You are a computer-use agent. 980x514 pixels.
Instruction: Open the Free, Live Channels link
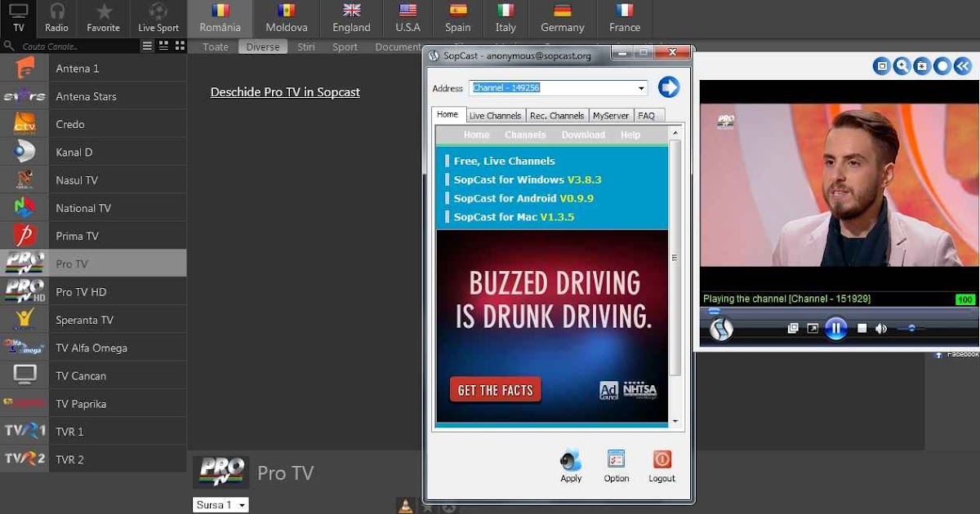coord(504,161)
